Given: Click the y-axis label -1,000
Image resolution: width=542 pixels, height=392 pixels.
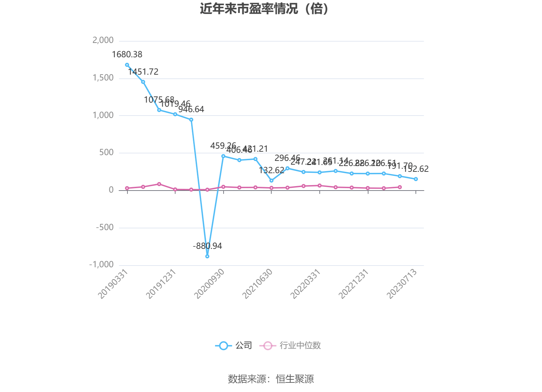Looking at the screenshot, I should point(101,265).
